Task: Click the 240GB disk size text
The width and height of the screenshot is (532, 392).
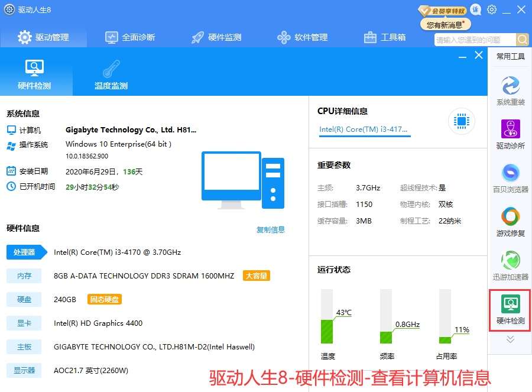Action: [65, 299]
